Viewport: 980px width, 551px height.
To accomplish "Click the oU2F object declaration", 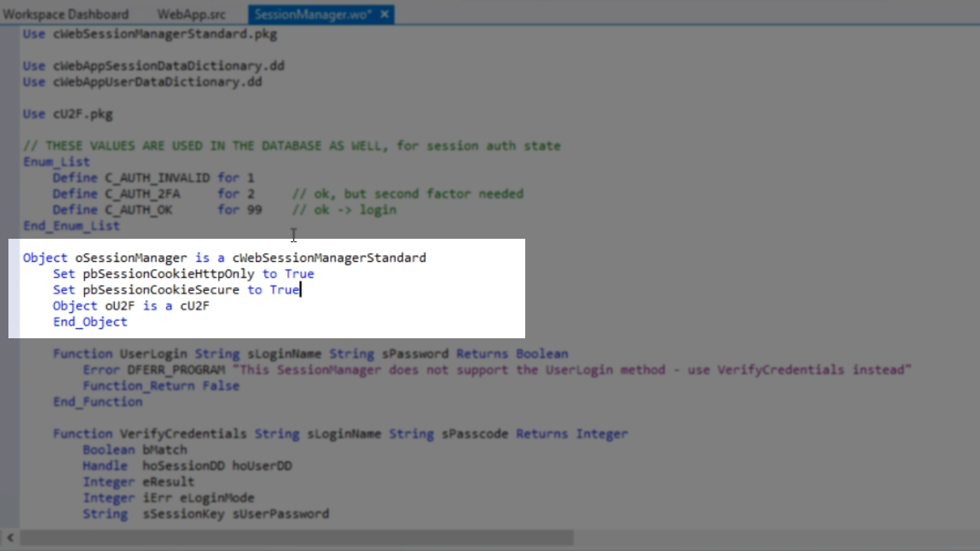I will pyautogui.click(x=119, y=306).
